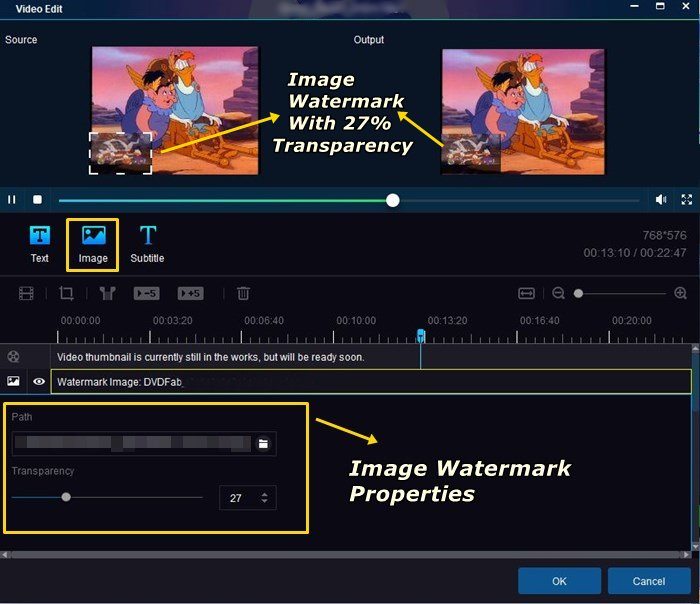Screen dimensions: 700x604
Task: Click timeline ruler at 00:16:40
Action: point(539,321)
